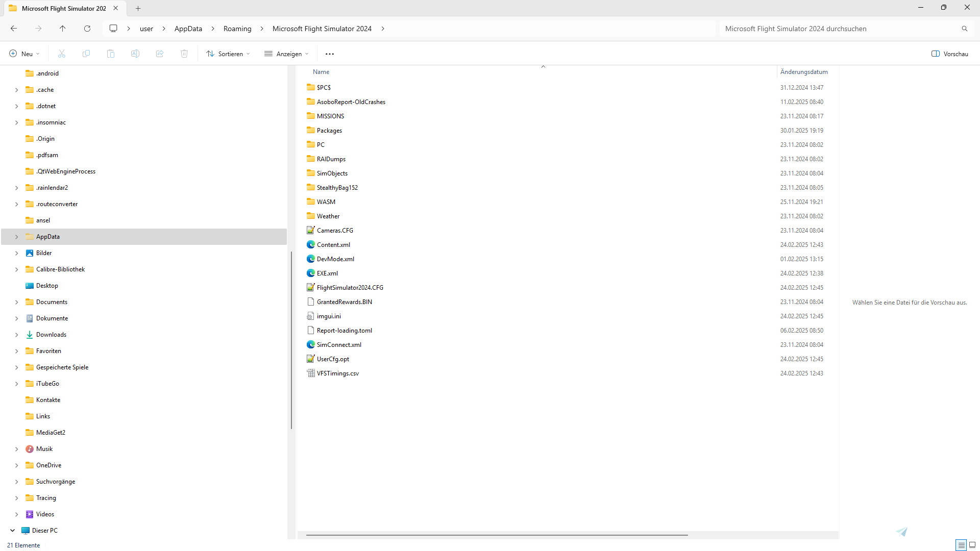The image size is (980, 551).
Task: Open the Roaming breadcrumb folder
Action: tap(237, 29)
